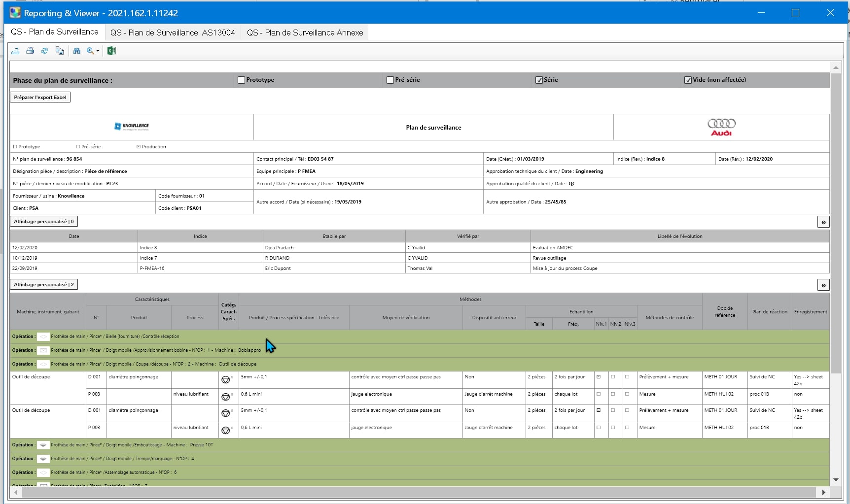Image resolution: width=850 pixels, height=504 pixels.
Task: Click the Excel export icon in toolbar
Action: 111,51
